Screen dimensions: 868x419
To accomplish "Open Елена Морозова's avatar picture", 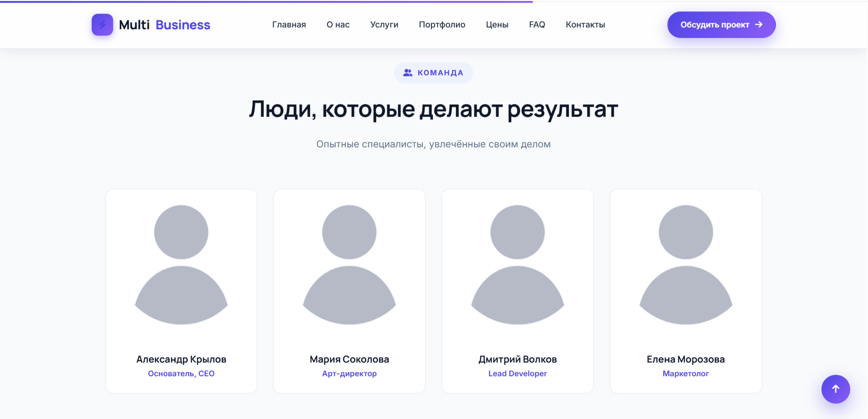I will coord(686,265).
